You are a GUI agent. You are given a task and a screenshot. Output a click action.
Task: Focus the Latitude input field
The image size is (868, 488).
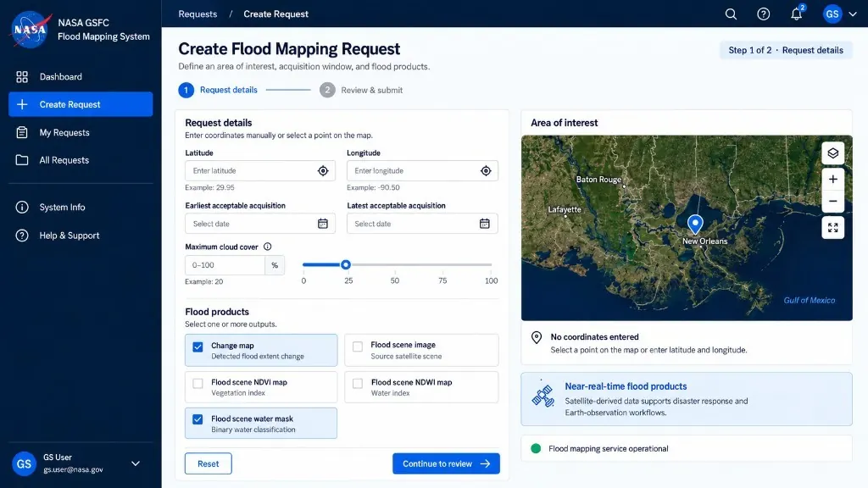[x=259, y=170]
